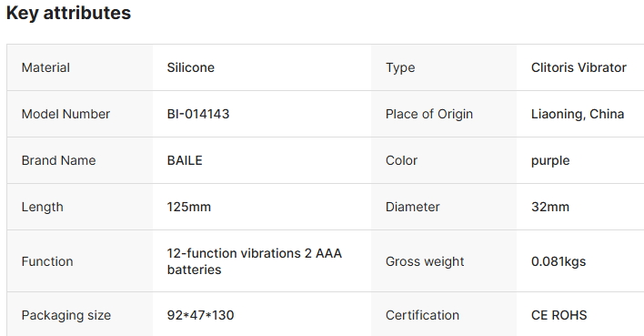Screen dimensions: 644x336
Task: Click the BAILE brand value
Action: pos(185,160)
